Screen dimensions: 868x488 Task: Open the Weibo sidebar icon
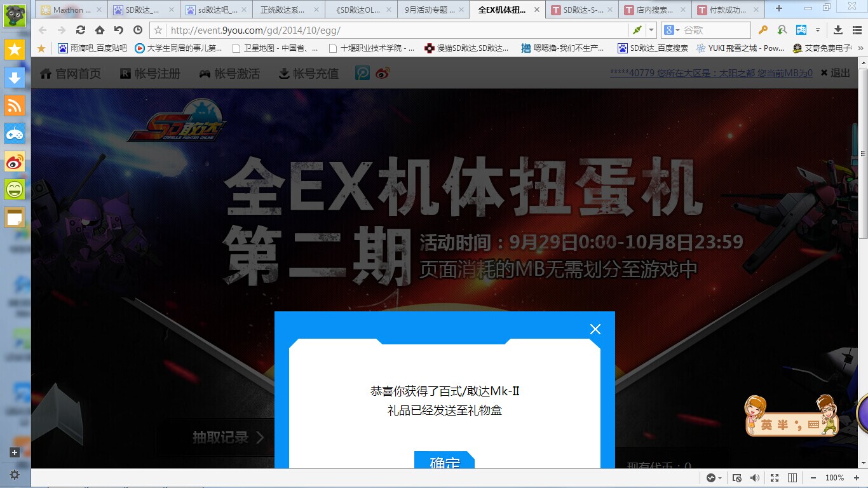(15, 161)
